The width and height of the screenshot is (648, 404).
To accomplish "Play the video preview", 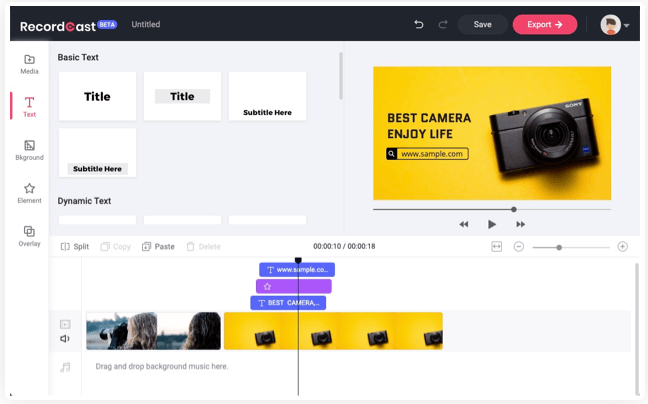I will 491,224.
